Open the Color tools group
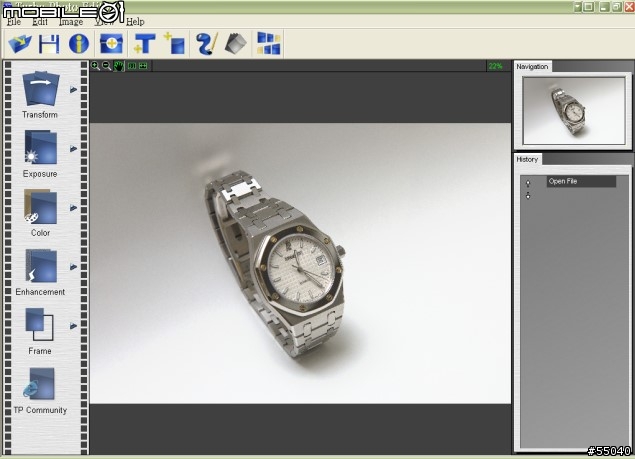This screenshot has width=635, height=459. coord(40,207)
